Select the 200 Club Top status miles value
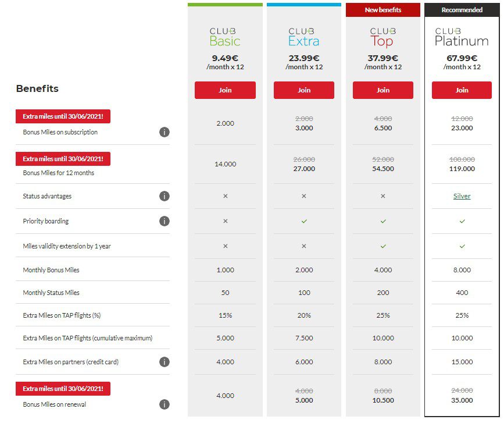 point(383,293)
